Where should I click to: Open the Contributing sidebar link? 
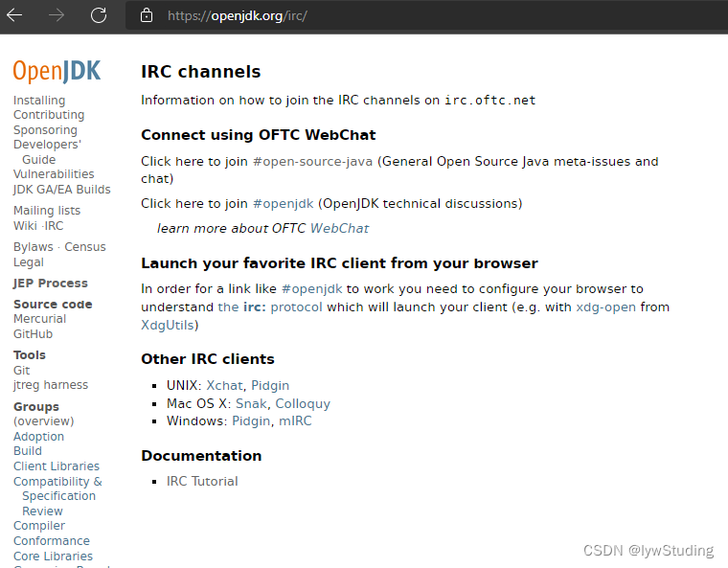49,115
